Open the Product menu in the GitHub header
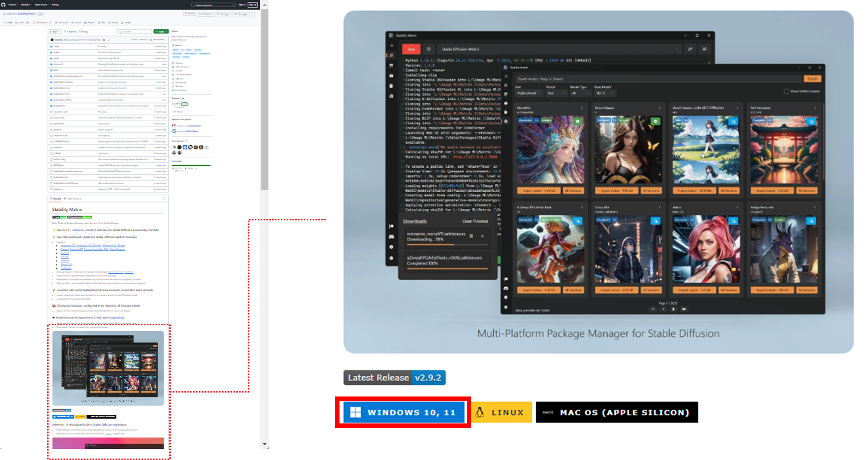The image size is (868, 460). tap(13, 5)
